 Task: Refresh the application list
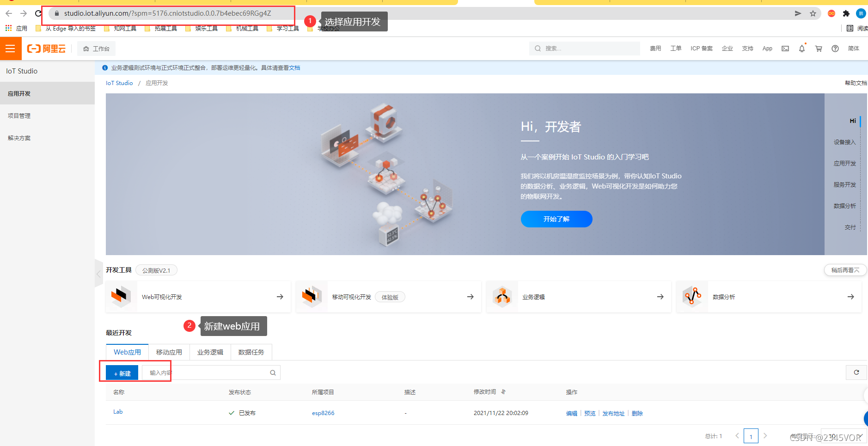[856, 373]
